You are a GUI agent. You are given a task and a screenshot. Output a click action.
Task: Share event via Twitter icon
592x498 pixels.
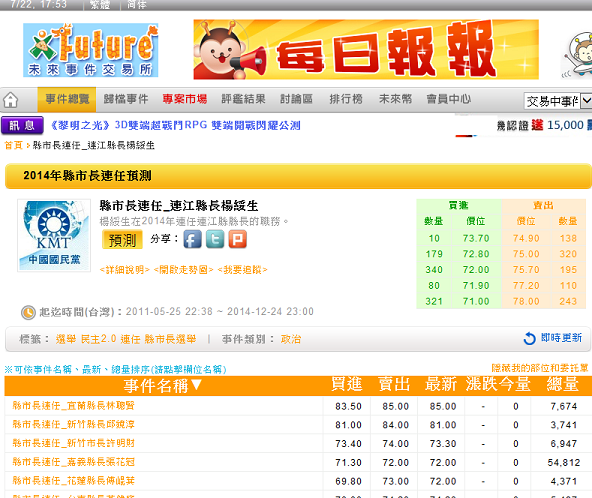215,239
